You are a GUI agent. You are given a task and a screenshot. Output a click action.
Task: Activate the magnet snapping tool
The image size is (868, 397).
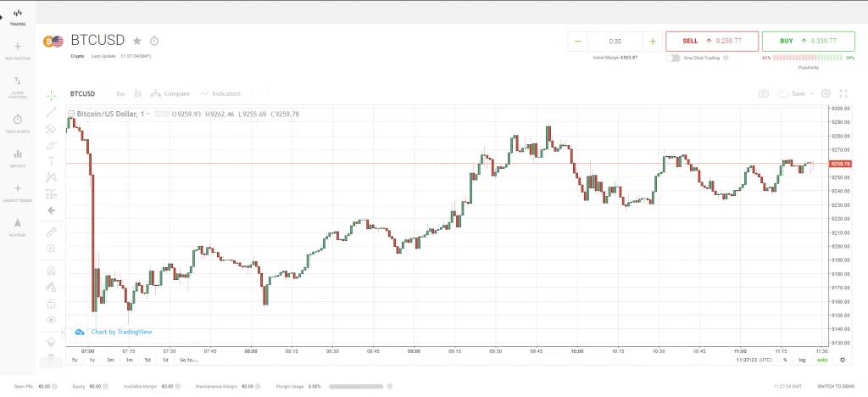point(51,271)
